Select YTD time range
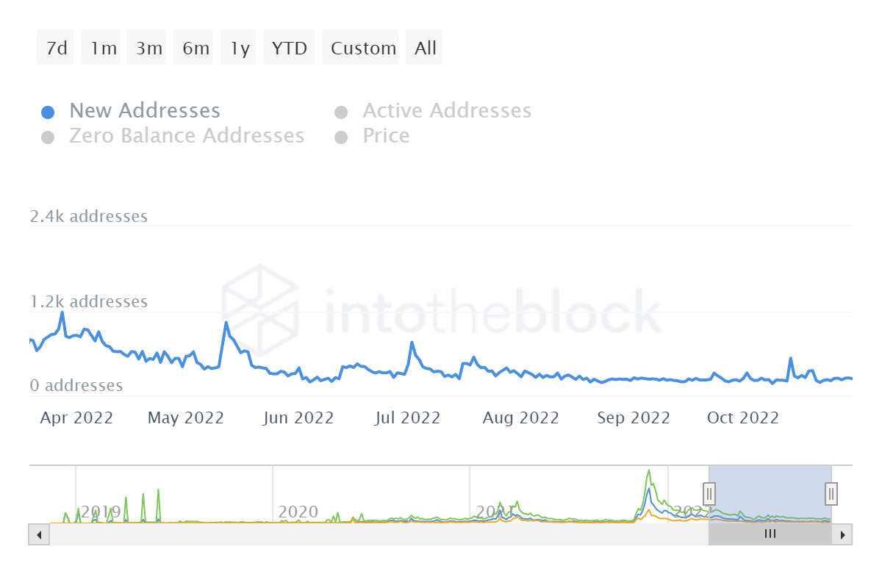Viewport: 882px width, 588px height. point(289,49)
